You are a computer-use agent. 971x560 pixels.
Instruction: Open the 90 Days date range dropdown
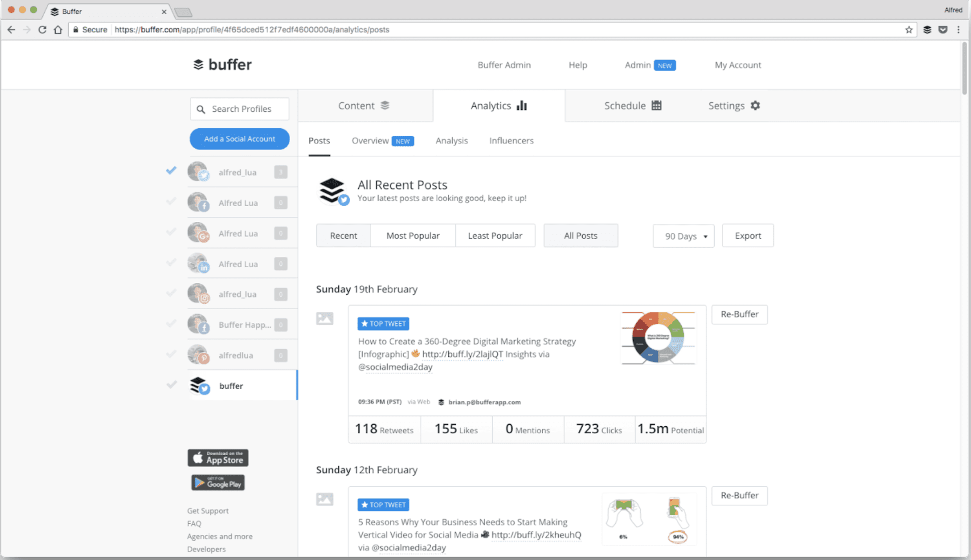tap(683, 236)
